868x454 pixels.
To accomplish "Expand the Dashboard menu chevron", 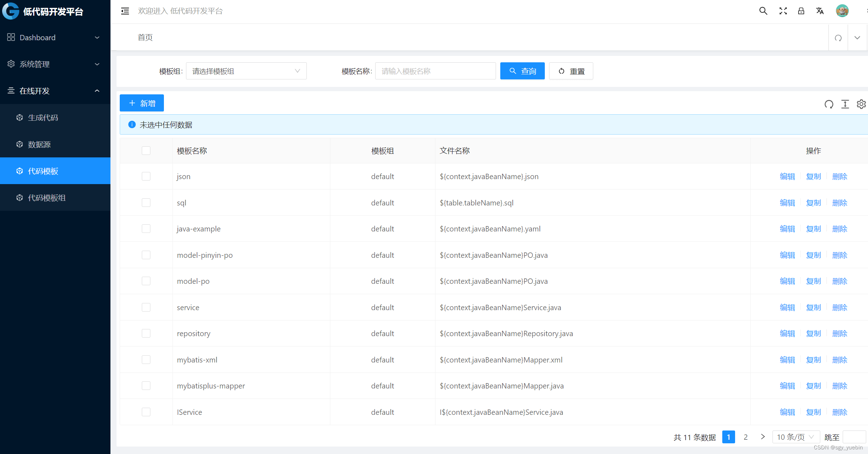I will tap(97, 37).
